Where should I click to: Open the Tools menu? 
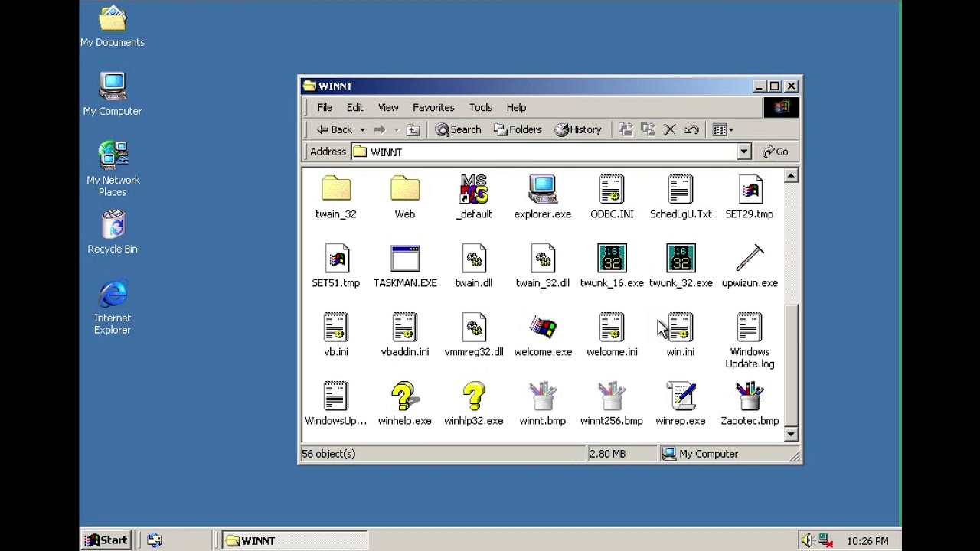click(481, 107)
